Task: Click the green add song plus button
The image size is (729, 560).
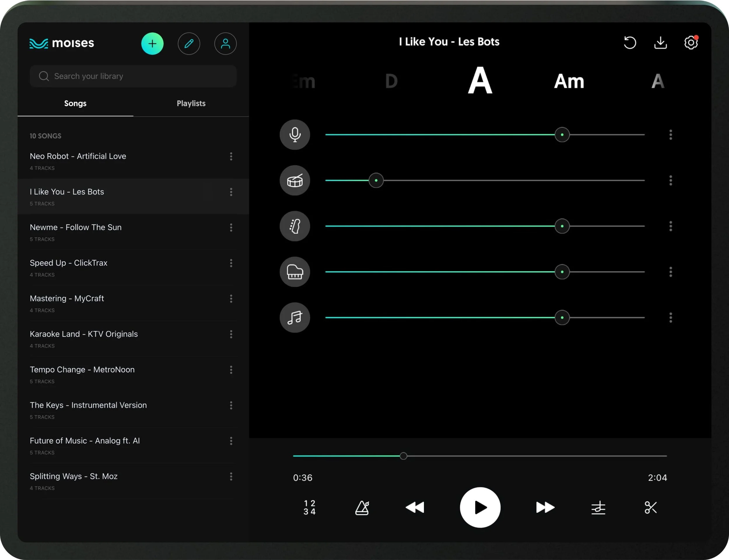Action: click(x=152, y=44)
